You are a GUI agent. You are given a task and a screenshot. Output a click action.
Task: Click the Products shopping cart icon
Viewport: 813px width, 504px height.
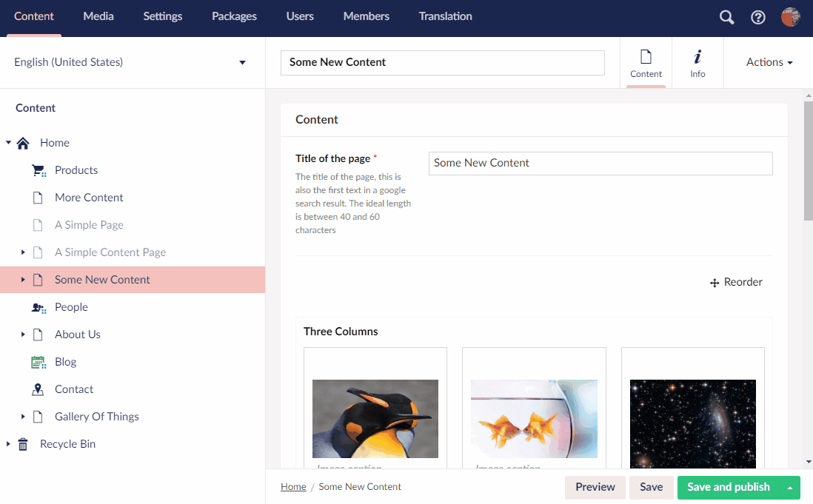tap(39, 170)
